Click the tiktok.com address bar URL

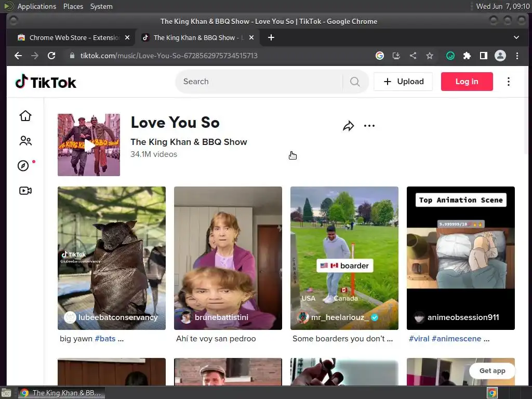pyautogui.click(x=169, y=56)
